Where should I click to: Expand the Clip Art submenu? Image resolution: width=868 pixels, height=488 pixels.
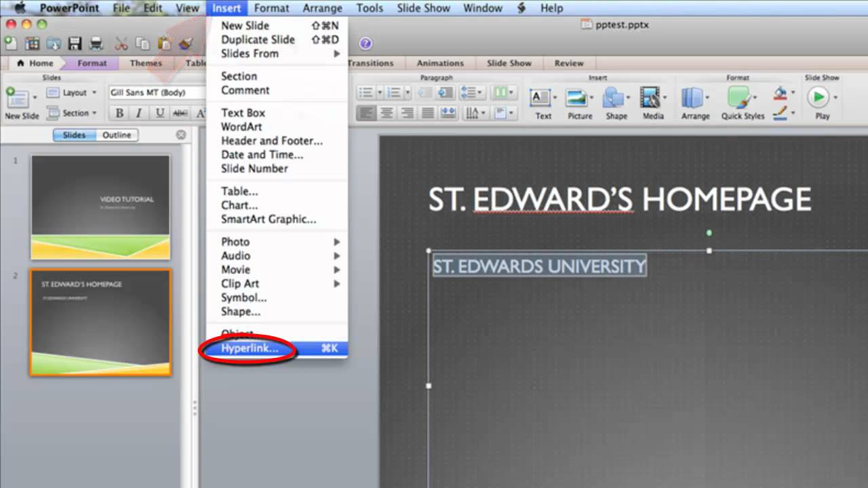277,283
